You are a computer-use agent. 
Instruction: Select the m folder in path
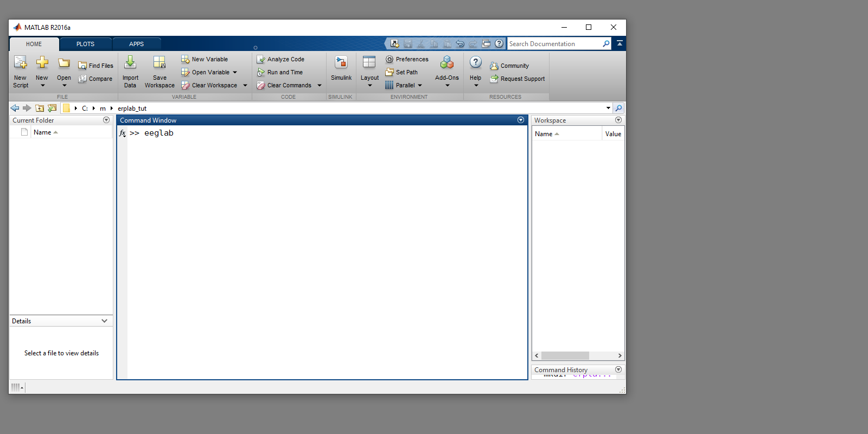(x=103, y=108)
